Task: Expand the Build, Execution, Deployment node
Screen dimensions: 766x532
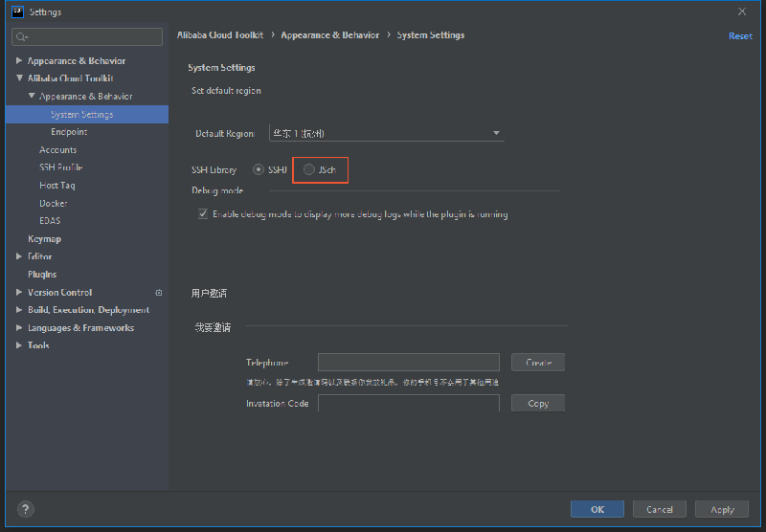Action: point(19,310)
